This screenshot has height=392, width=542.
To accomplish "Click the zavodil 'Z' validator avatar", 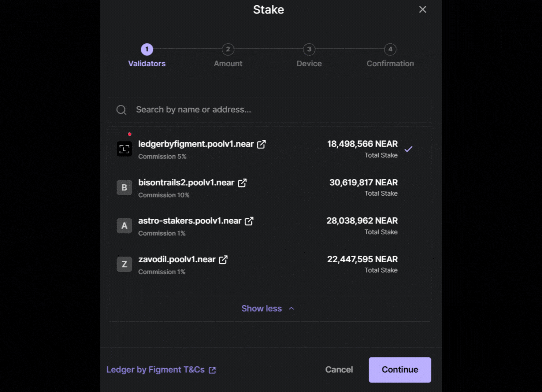I will (124, 264).
